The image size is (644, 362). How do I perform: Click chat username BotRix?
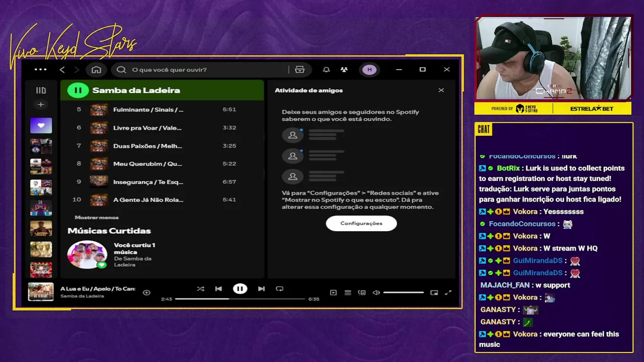coord(508,168)
